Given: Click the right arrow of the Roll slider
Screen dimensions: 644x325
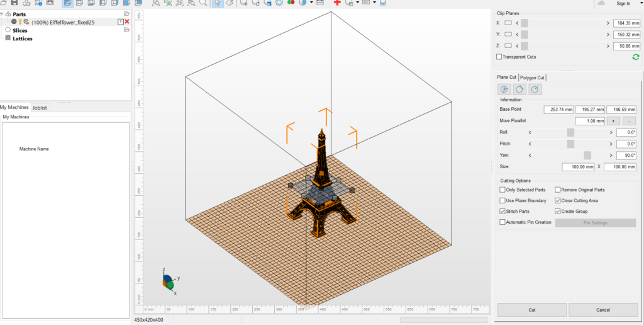Looking at the screenshot, I should [611, 132].
